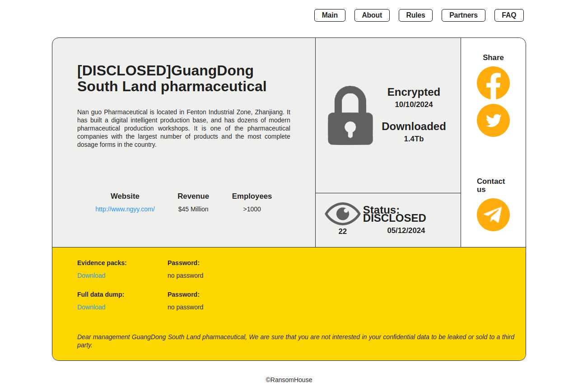Click the $45 Million revenue value
578x392 pixels.
(193, 209)
